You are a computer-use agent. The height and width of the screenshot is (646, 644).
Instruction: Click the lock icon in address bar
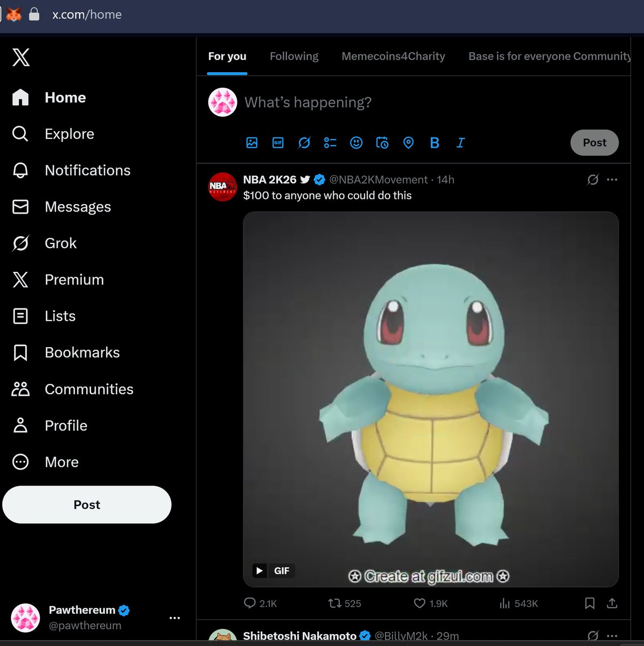tap(34, 15)
